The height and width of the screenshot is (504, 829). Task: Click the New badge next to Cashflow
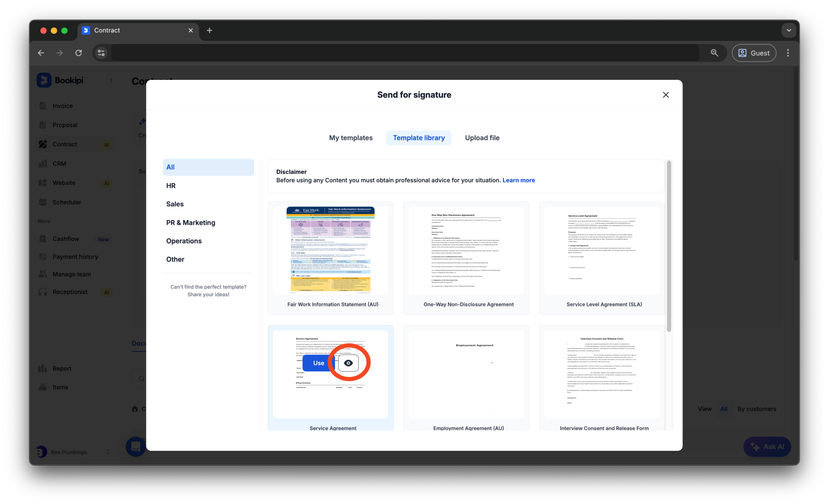[x=103, y=239]
